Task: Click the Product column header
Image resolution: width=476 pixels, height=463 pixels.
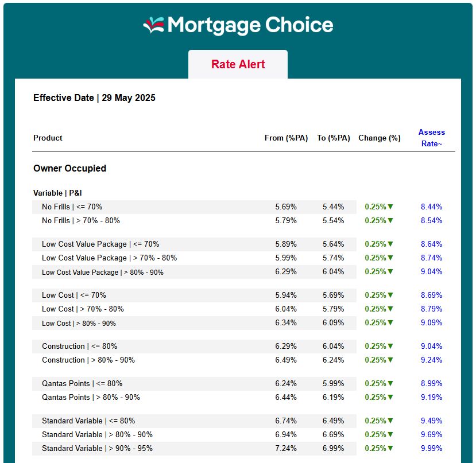Action: (x=48, y=138)
